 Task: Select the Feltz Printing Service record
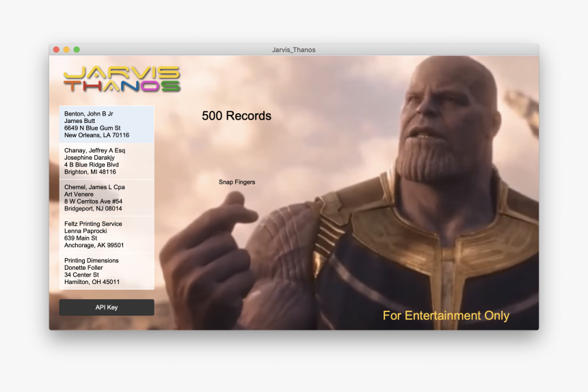click(107, 234)
